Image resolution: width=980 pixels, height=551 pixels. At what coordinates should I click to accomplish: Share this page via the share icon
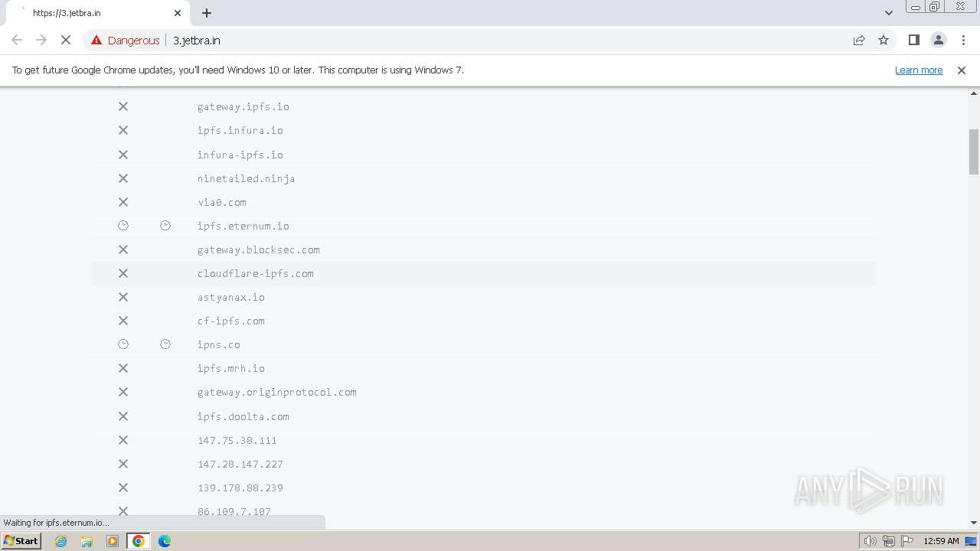[x=859, y=40]
